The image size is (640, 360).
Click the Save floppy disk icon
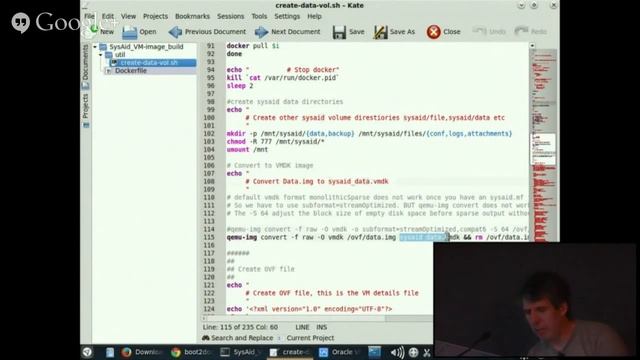339,32
